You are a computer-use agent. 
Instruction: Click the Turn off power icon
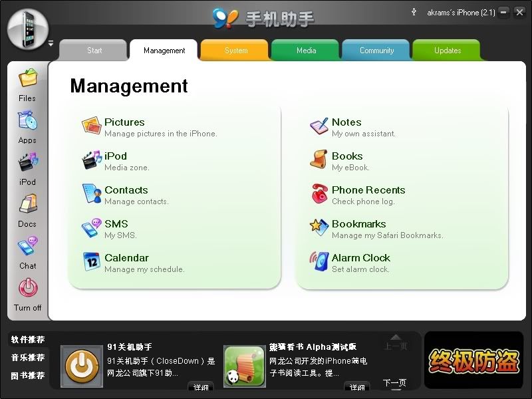28,288
